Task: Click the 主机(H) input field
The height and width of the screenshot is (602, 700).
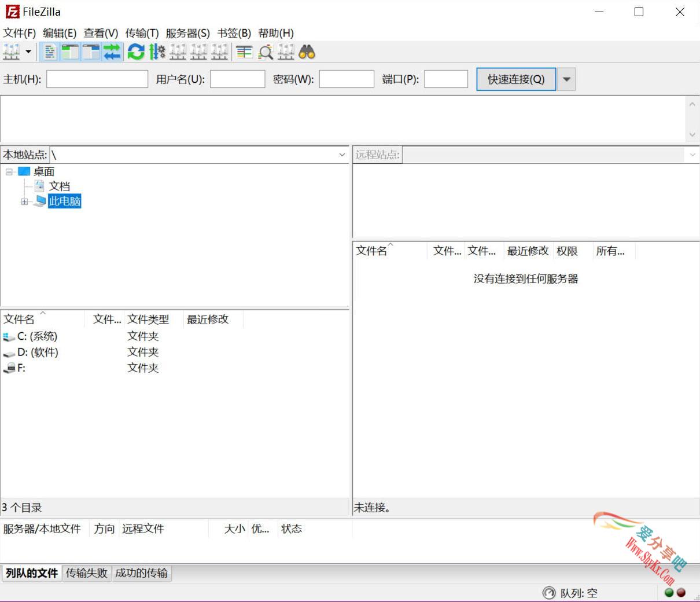Action: (97, 79)
